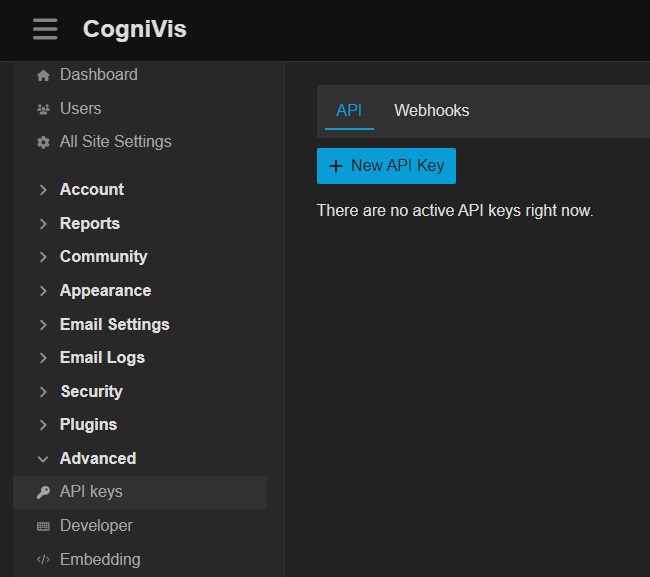Expand the Community section
650x577 pixels.
click(103, 257)
